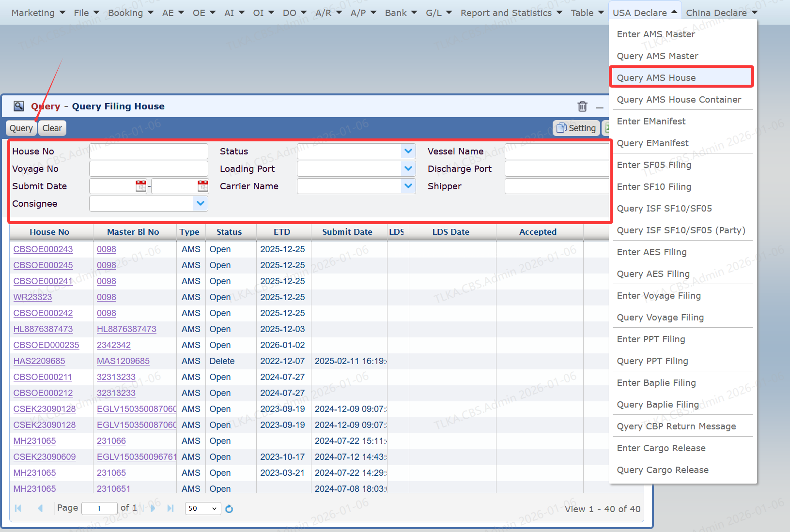Click the Voyage No input field
The width and height of the screenshot is (790, 532).
[x=149, y=168]
